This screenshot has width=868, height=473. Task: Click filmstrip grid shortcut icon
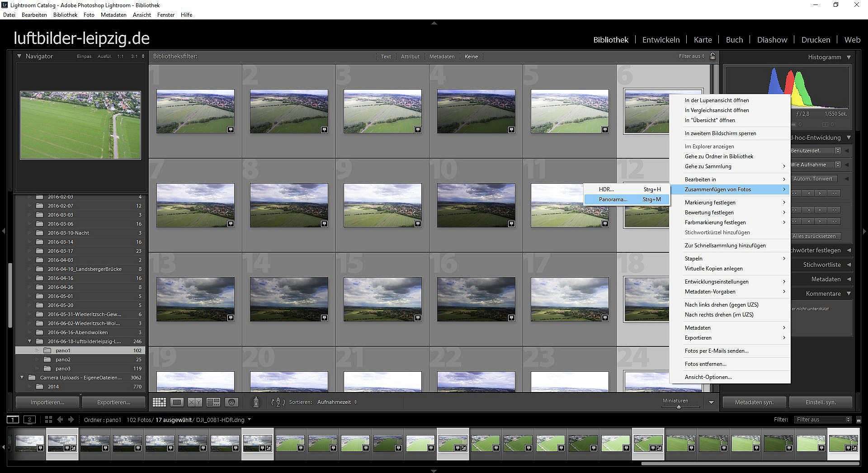(x=48, y=420)
